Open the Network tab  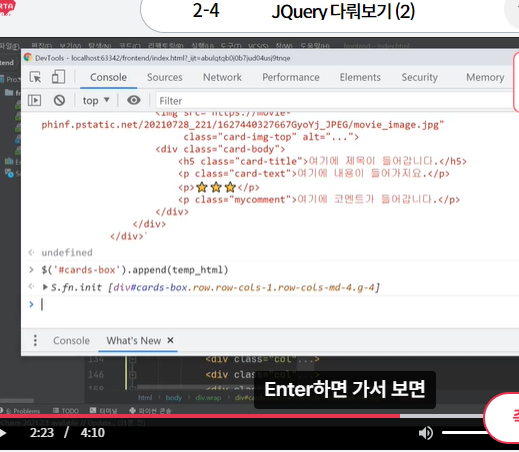click(222, 77)
